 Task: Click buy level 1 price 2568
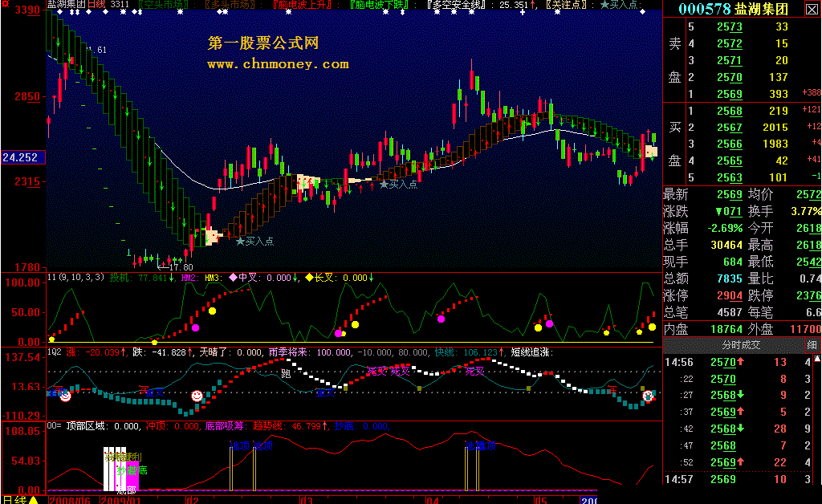pyautogui.click(x=729, y=111)
